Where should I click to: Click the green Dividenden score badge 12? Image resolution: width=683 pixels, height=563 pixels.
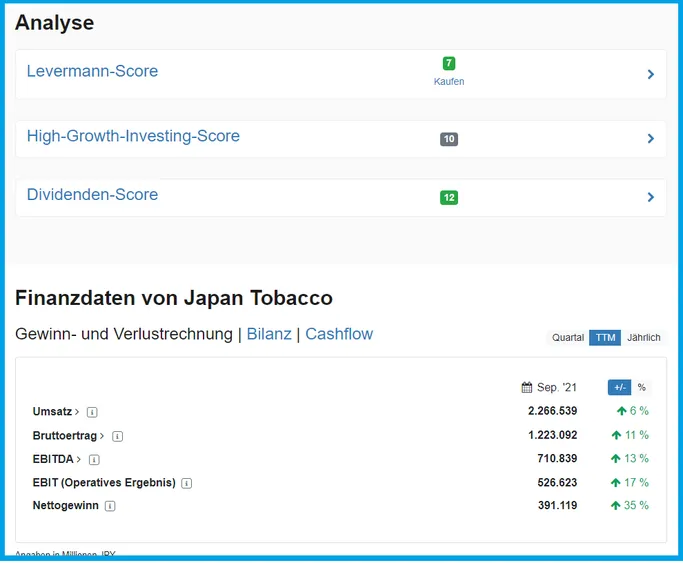[449, 198]
